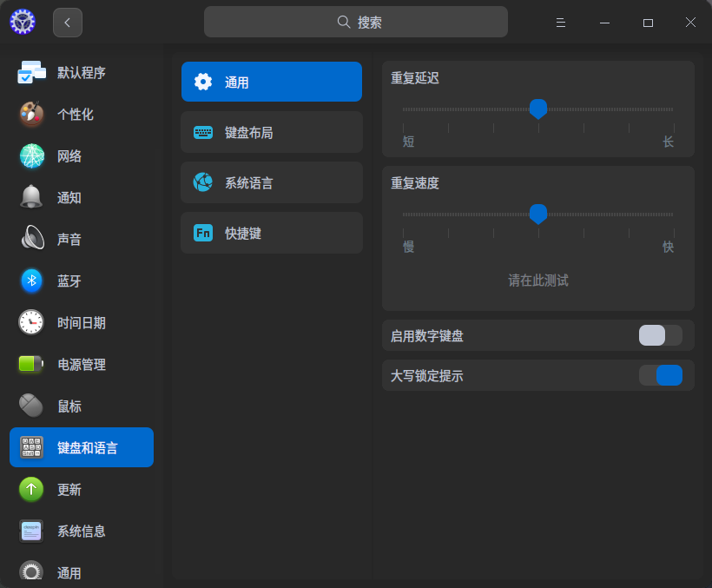The image size is (712, 588).
Task: Click the Date and Time (时间日期) clock icon
Action: 32,322
